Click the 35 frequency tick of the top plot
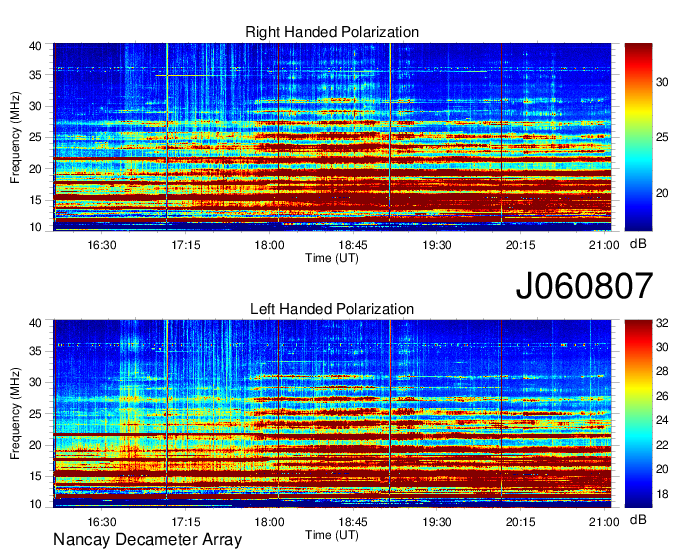 pos(35,75)
